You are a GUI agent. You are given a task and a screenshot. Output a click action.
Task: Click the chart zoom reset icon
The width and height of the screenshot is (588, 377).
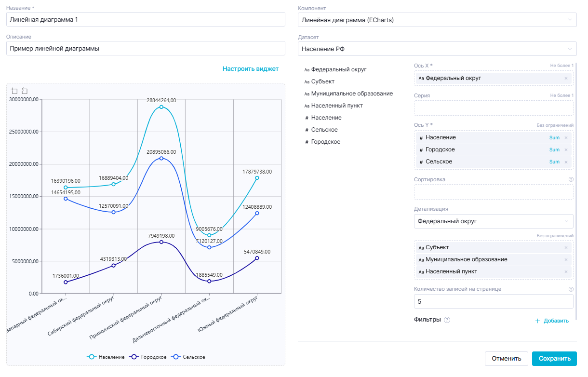click(x=25, y=91)
